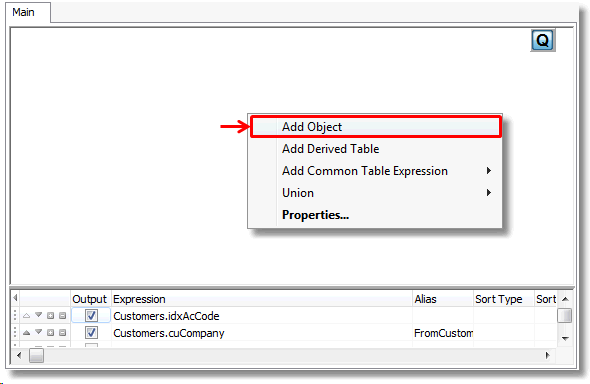Viewport: 590px width, 384px height.
Task: Click the horizontal scrollbar thumb
Action: tap(36, 355)
